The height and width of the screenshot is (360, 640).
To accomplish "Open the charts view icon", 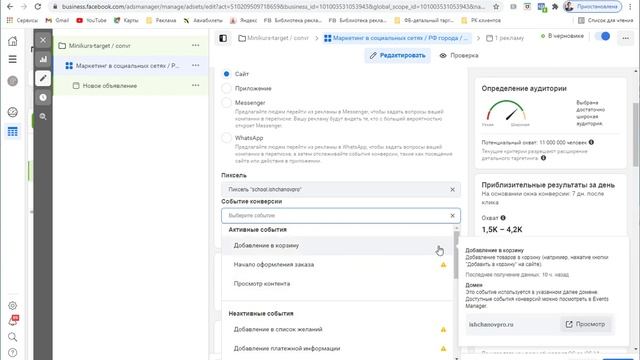I will 43,59.
